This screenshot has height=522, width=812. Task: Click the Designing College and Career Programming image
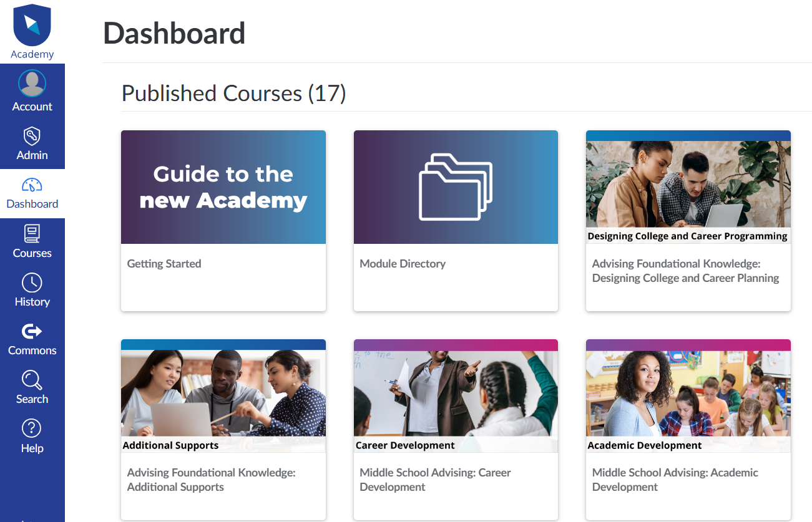[688, 187]
